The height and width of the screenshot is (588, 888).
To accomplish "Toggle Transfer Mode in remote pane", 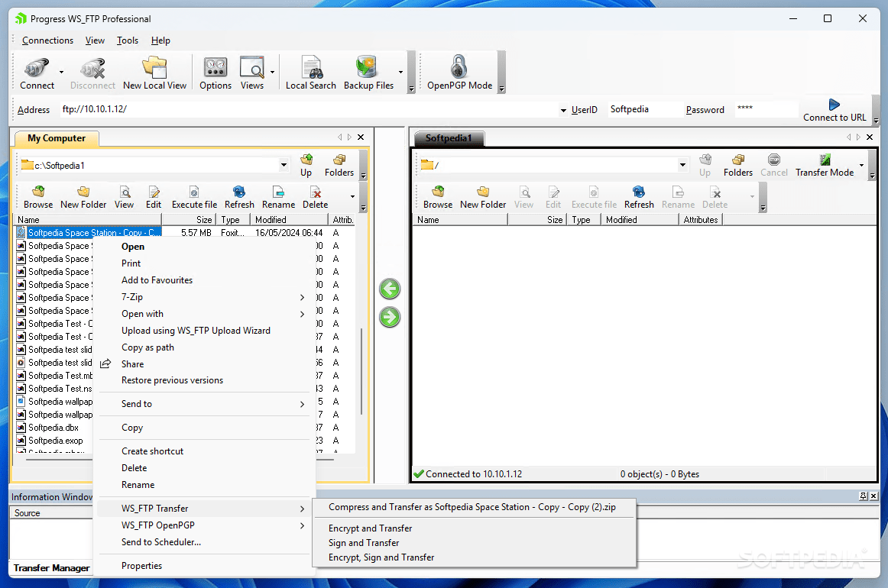I will coord(825,164).
